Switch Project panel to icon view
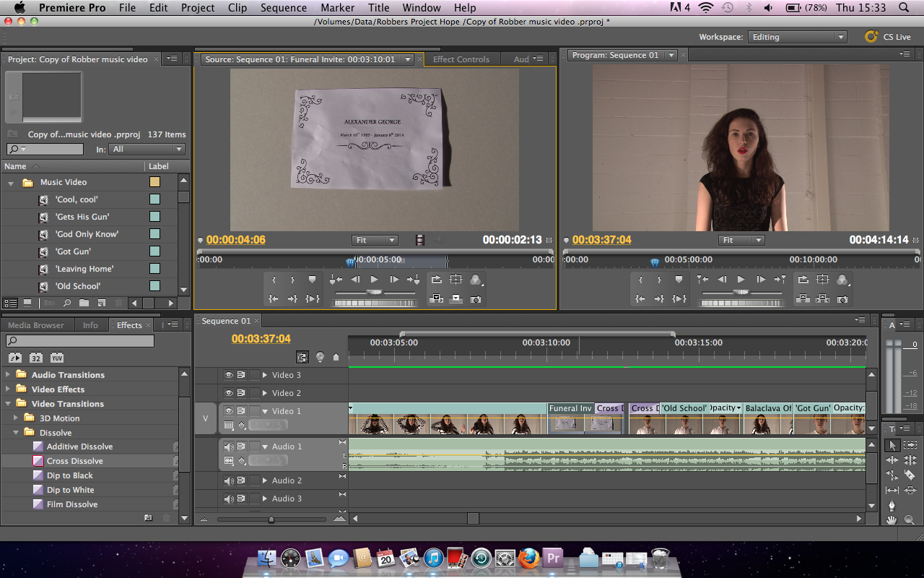 point(27,303)
